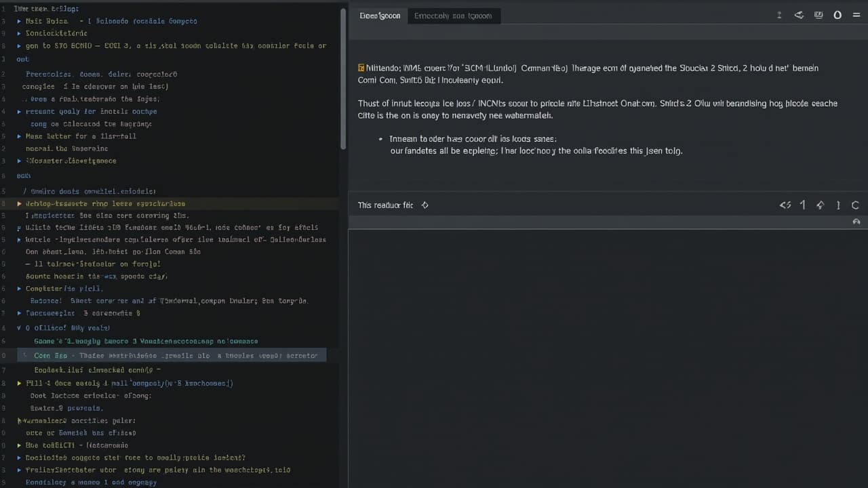Click the 'Soante hooerin tis-wex spoodo' line
This screenshot has width=868, height=488.
[96, 277]
